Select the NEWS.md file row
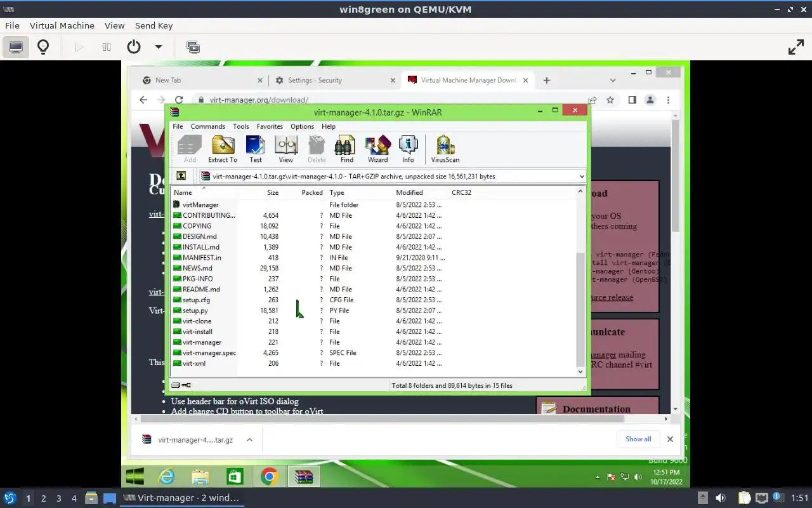Screen dimensions: 812x508 374,268
